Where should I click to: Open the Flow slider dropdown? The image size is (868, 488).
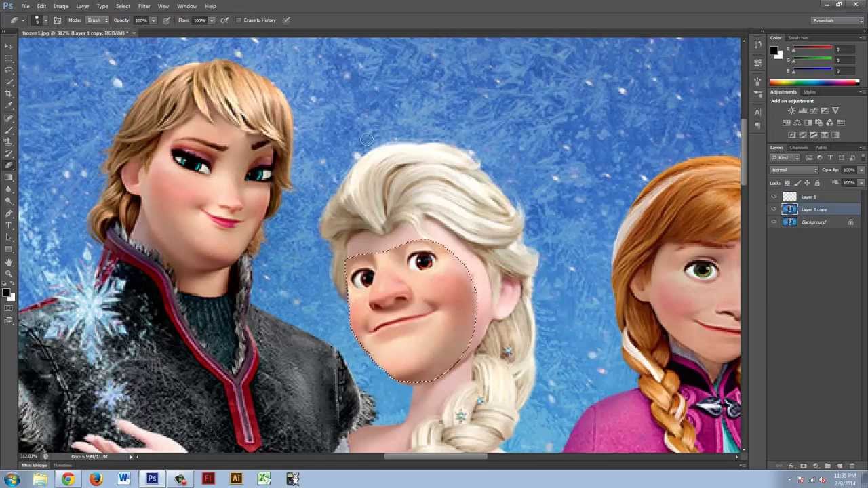(x=211, y=20)
